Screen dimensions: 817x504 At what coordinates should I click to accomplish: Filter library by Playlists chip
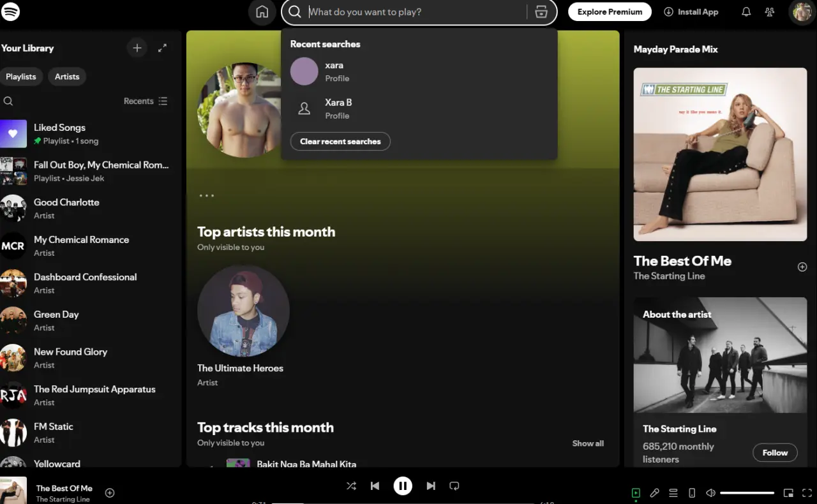coord(21,77)
